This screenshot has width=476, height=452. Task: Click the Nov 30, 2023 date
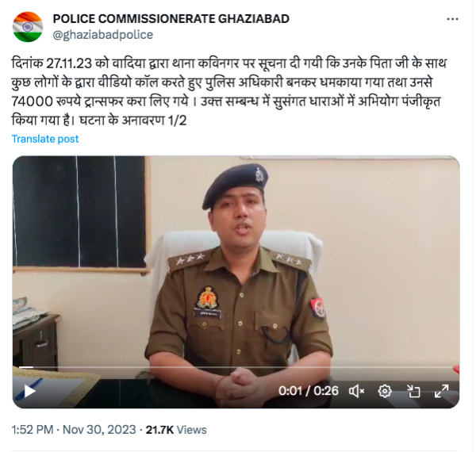tap(99, 430)
